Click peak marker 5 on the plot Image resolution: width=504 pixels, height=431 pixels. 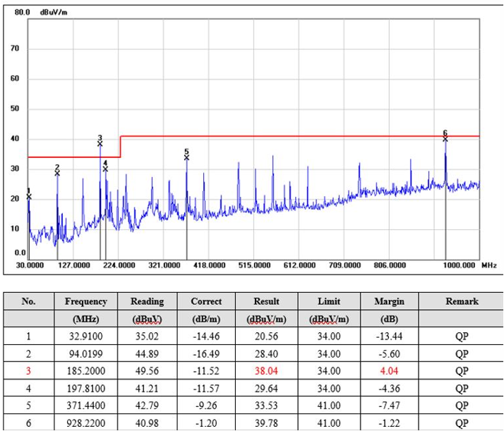187,157
